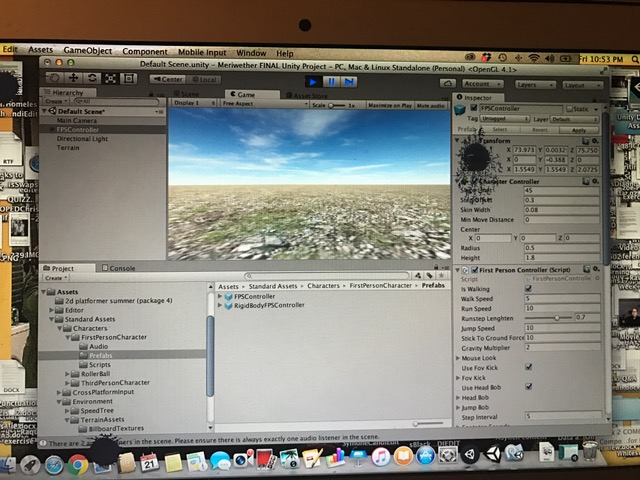The width and height of the screenshot is (640, 480).
Task: Toggle the Use Fov Kick checkbox
Action: pos(528,367)
